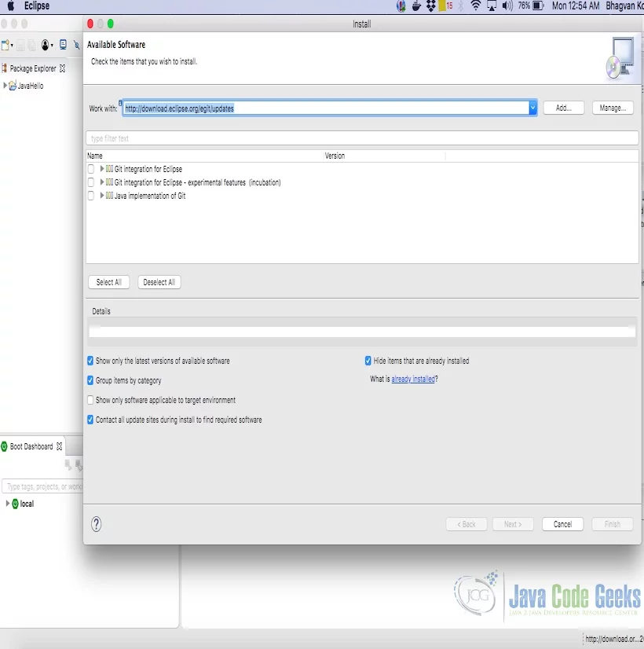Expand the JavaHello project
This screenshot has width=644, height=649.
tap(5, 86)
